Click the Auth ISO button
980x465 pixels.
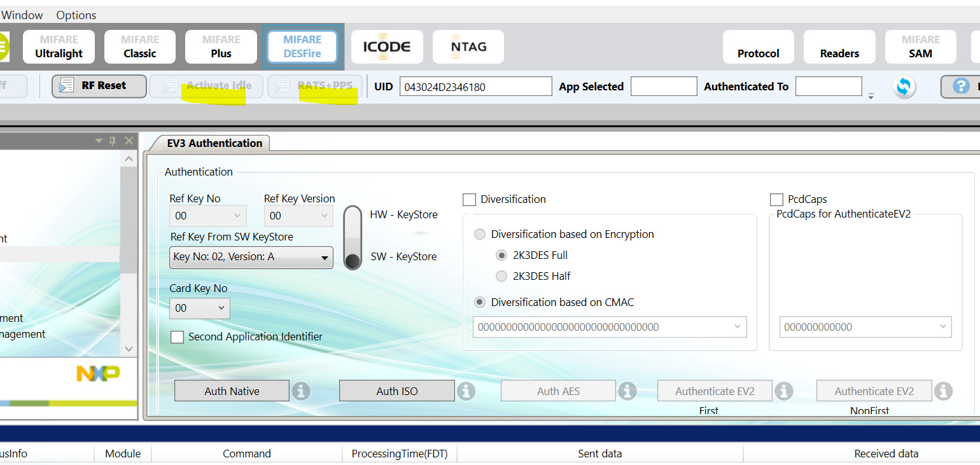[396, 391]
